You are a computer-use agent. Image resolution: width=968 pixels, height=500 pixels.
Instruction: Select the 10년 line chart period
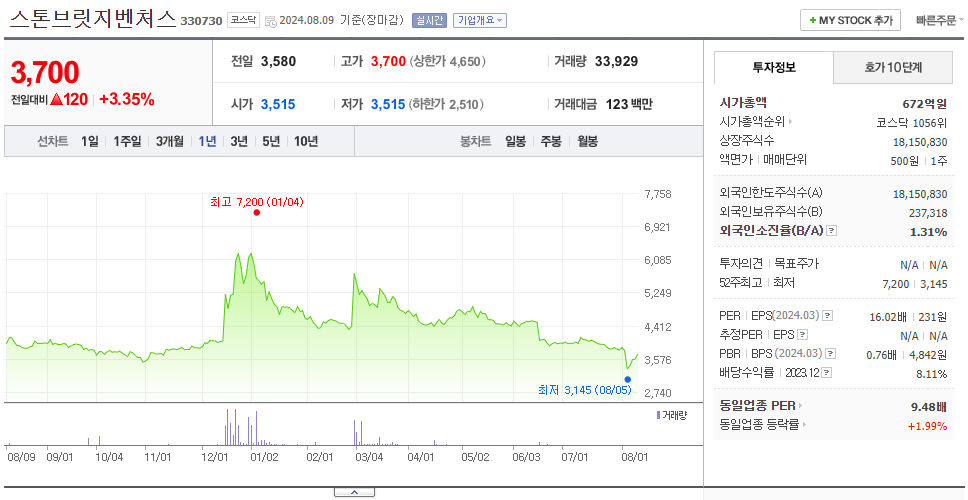click(x=306, y=141)
